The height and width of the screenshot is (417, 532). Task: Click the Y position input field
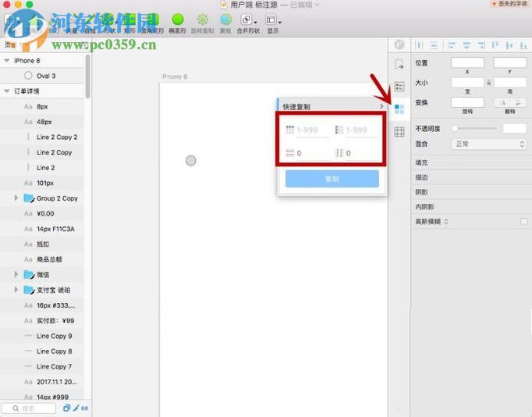pos(510,62)
